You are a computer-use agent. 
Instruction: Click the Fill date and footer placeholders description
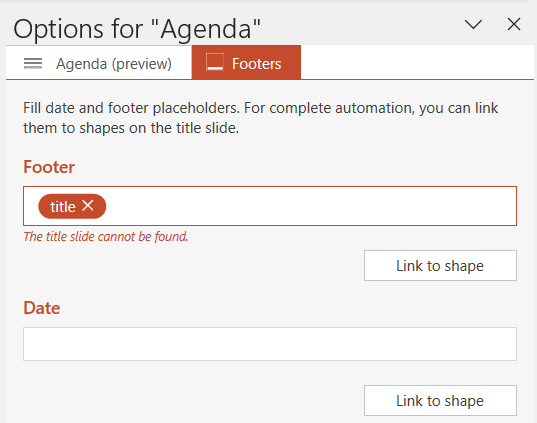click(x=260, y=118)
